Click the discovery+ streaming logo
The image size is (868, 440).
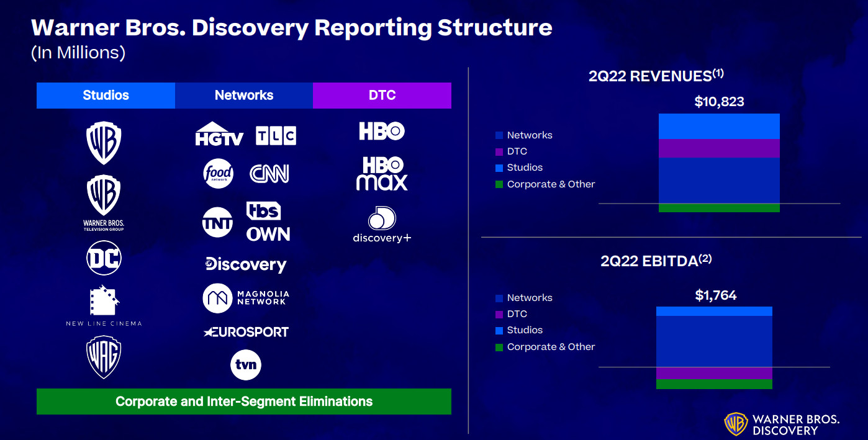point(382,225)
